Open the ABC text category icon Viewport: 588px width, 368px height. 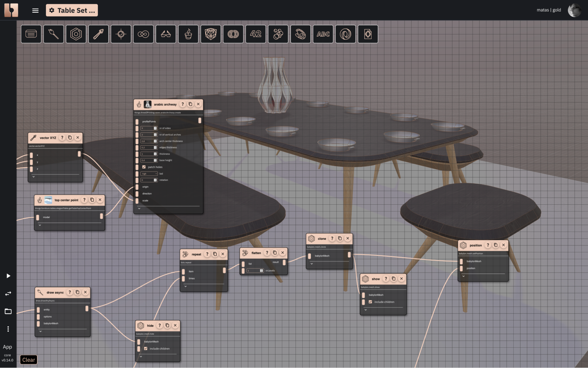[323, 34]
